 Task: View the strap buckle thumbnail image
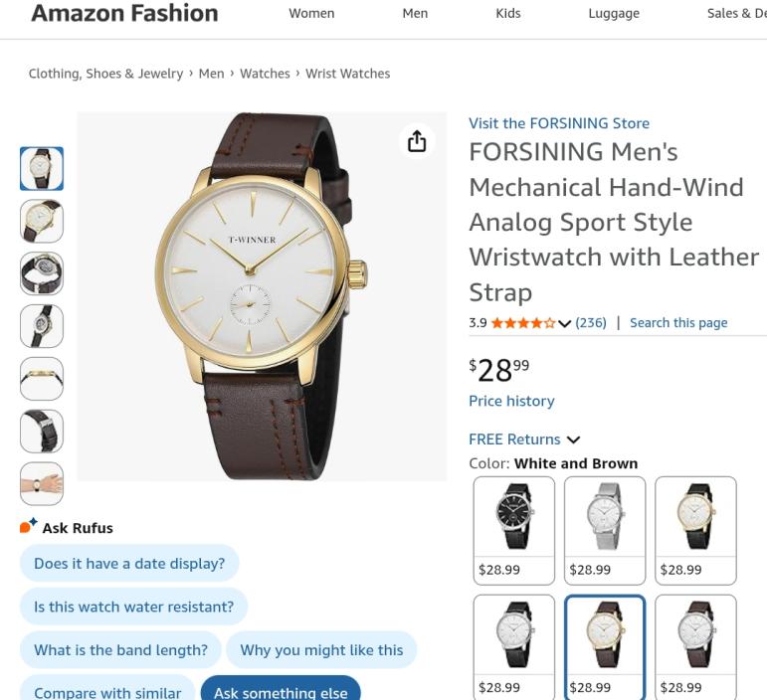(x=42, y=432)
